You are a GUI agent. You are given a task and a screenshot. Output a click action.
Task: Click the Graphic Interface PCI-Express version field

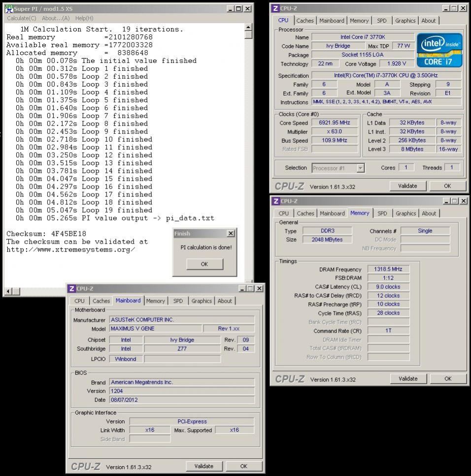(192, 421)
